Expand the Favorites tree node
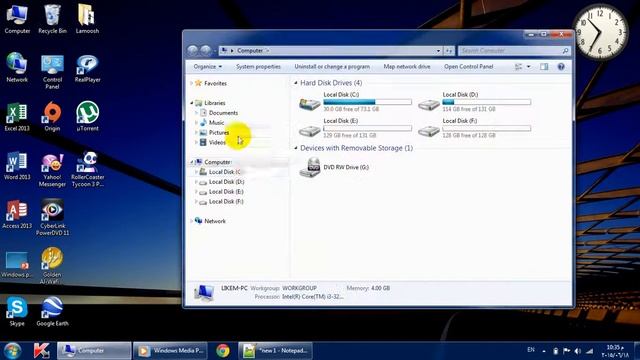 pos(191,83)
